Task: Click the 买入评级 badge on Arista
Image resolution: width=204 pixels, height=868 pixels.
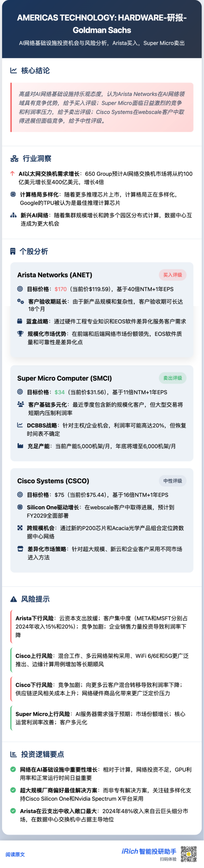Action: point(173,275)
